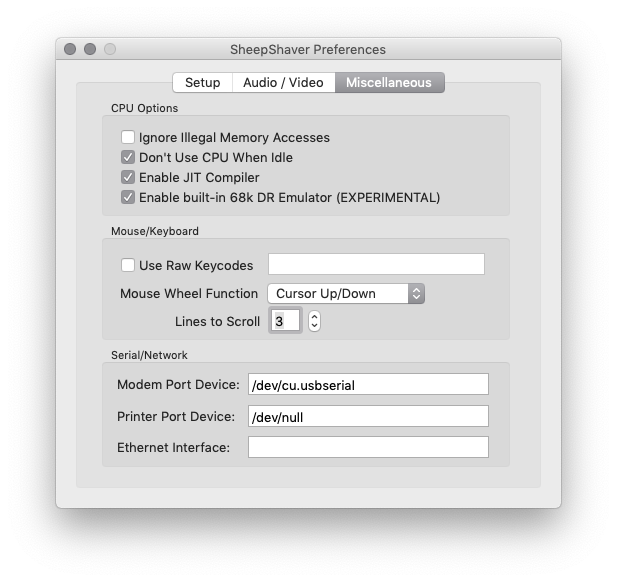The height and width of the screenshot is (582, 617).
Task: Select the Miscellaneous tab
Action: click(x=389, y=83)
